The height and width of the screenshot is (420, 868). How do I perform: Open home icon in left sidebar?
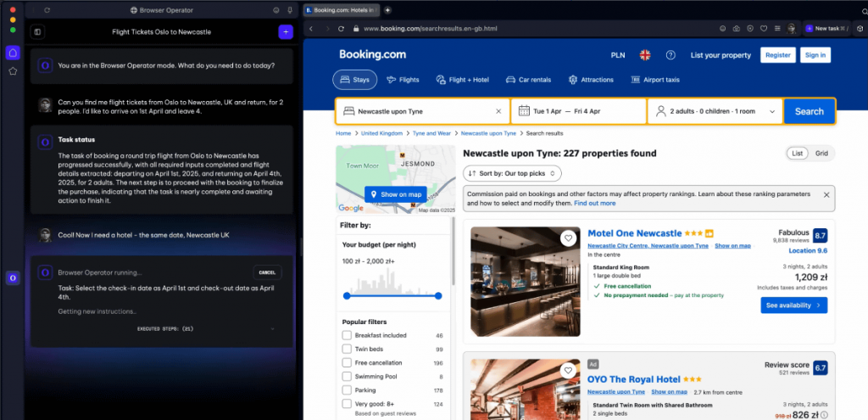point(13,53)
